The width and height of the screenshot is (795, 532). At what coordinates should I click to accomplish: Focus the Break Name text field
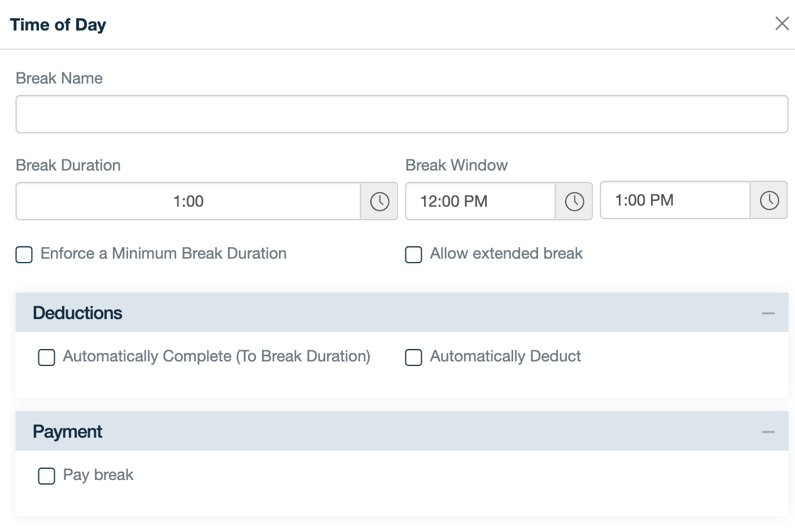tap(401, 114)
